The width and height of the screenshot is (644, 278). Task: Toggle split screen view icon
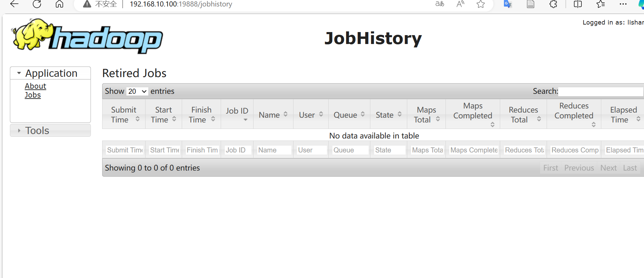578,4
